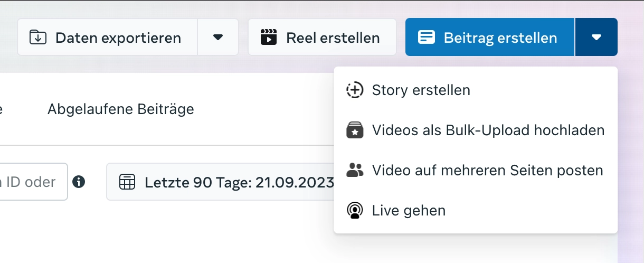This screenshot has height=263, width=644.
Task: Click the people icon for multi-page posting
Action: tap(355, 170)
